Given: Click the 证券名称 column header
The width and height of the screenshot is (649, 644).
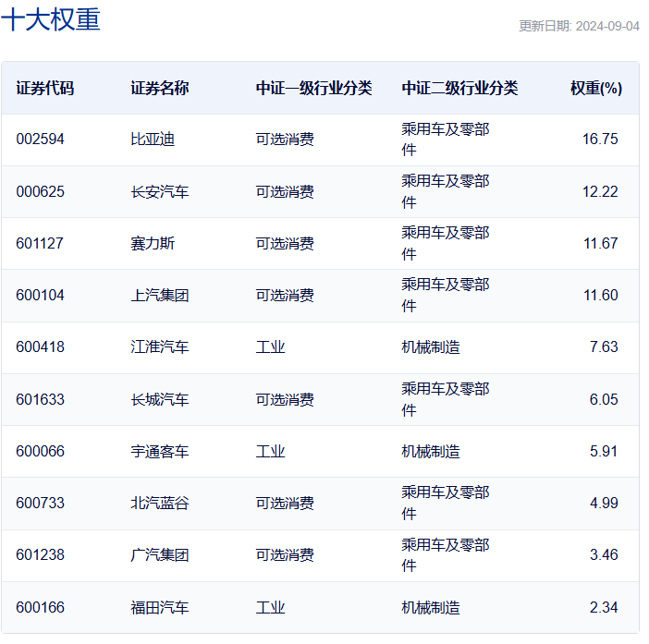Looking at the screenshot, I should coord(160,88).
